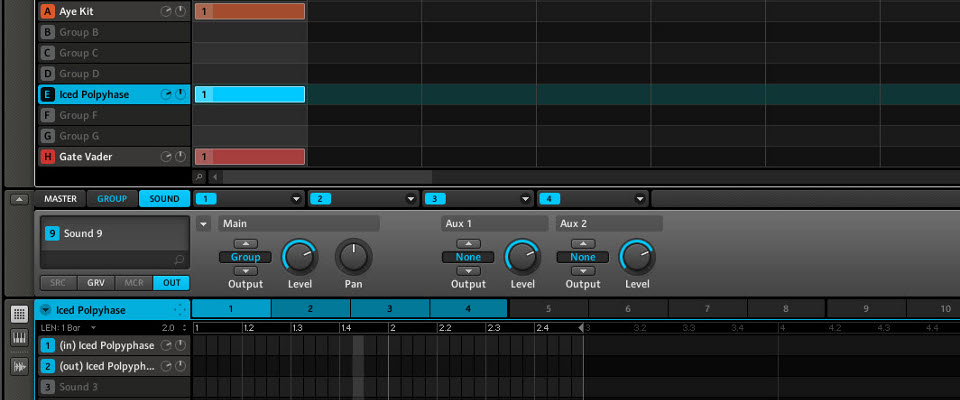Select the empty Group B row
This screenshot has height=400, width=960.
[x=113, y=32]
